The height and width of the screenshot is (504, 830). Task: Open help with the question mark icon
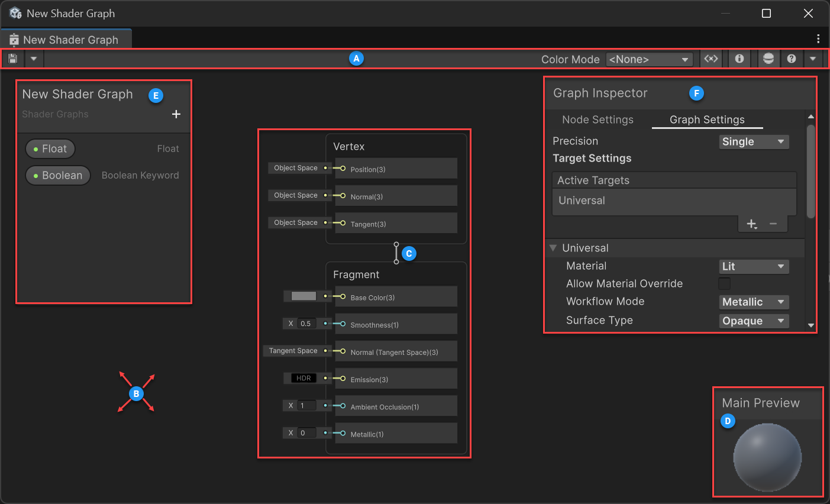791,59
